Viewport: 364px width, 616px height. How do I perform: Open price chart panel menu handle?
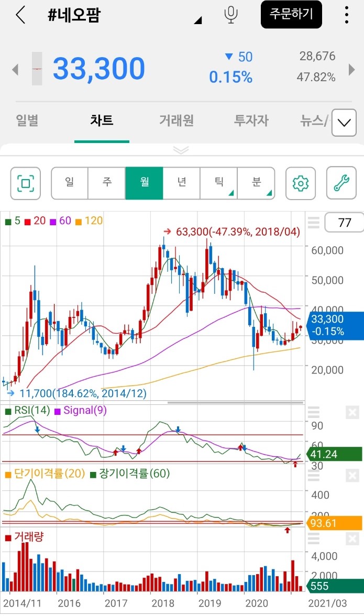(x=313, y=222)
